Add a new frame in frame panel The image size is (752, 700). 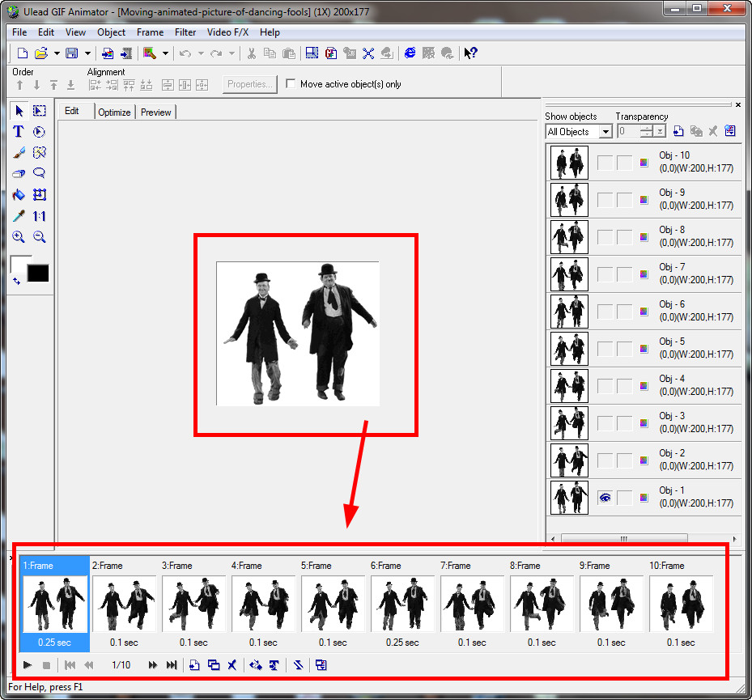[x=194, y=665]
